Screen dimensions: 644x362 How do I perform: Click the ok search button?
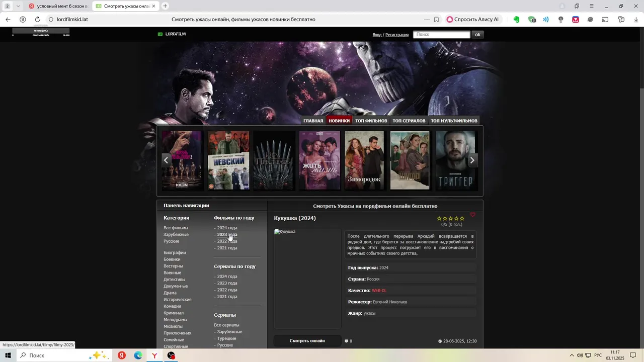coord(477,35)
